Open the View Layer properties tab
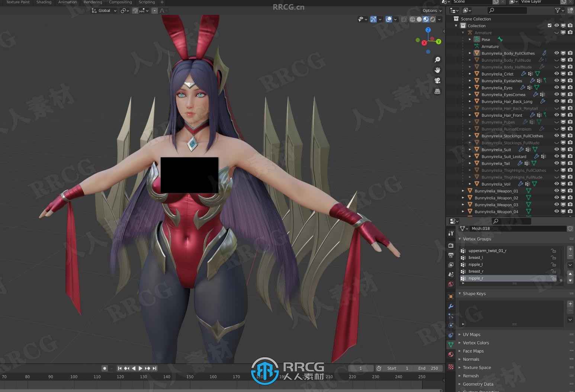The width and height of the screenshot is (575, 392). coord(451,265)
